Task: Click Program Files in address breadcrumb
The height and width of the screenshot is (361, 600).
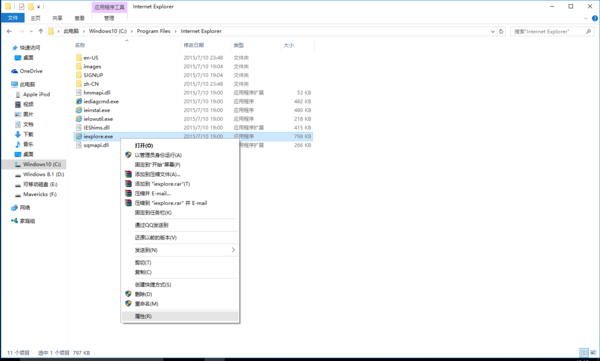Action: (153, 31)
